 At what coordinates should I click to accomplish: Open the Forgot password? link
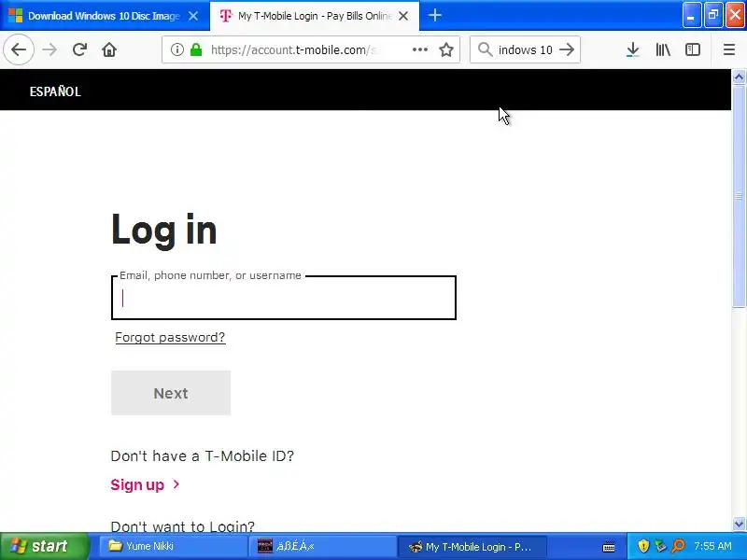(170, 337)
